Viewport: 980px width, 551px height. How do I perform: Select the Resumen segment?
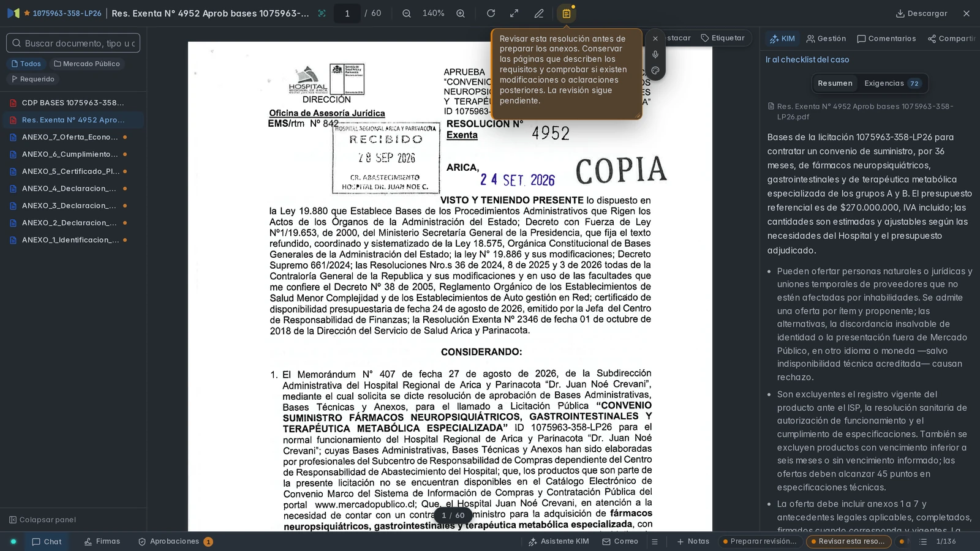(x=835, y=83)
